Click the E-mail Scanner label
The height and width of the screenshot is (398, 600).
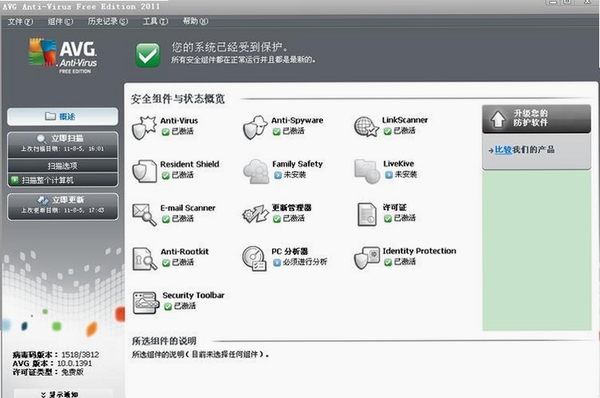point(188,208)
